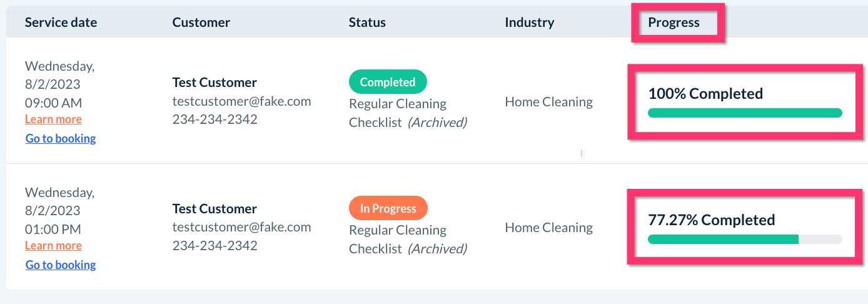Go to booking for the 09:00 AM service
868x304 pixels.
61,139
